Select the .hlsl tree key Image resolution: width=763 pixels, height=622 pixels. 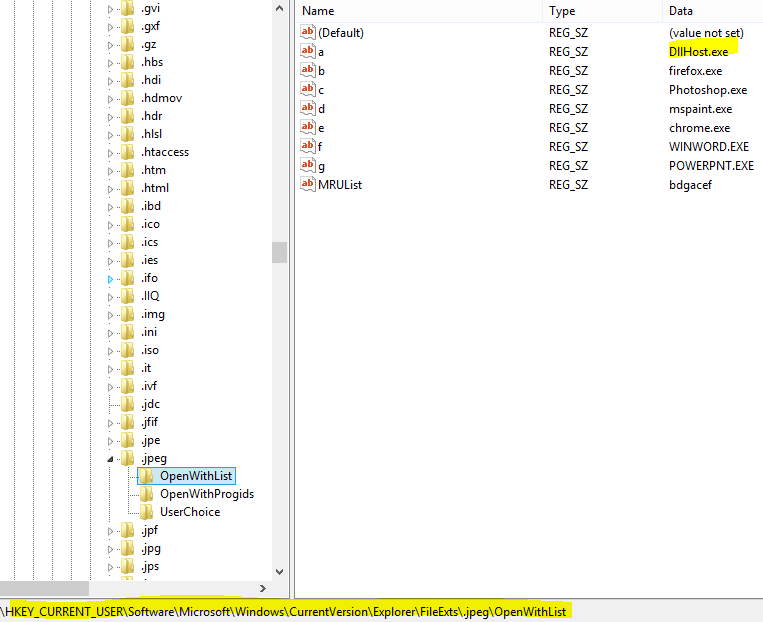pos(151,134)
